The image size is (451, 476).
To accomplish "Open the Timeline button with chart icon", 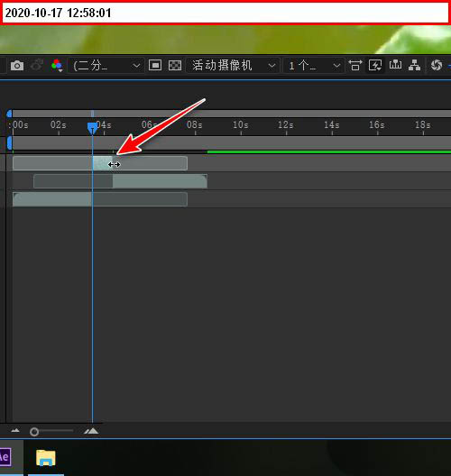I will click(395, 65).
